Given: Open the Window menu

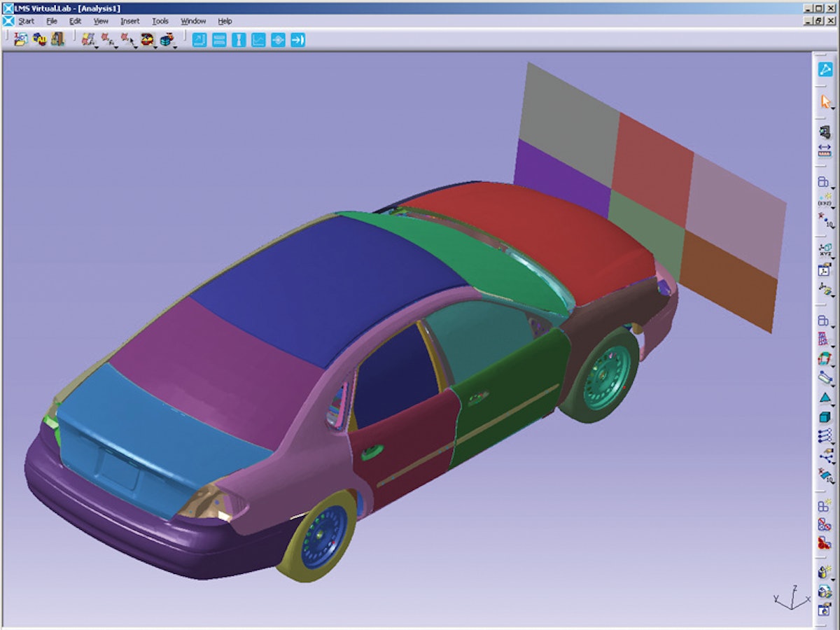Looking at the screenshot, I should [x=193, y=21].
